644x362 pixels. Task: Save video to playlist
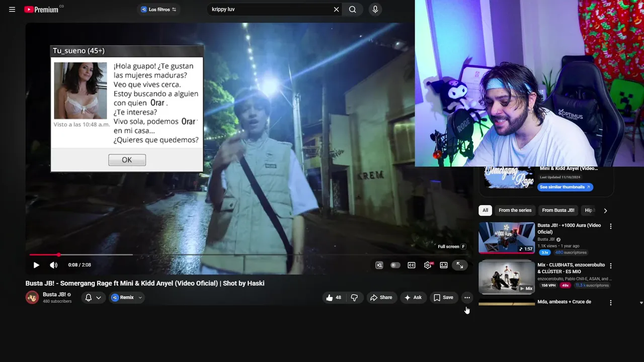pyautogui.click(x=443, y=298)
